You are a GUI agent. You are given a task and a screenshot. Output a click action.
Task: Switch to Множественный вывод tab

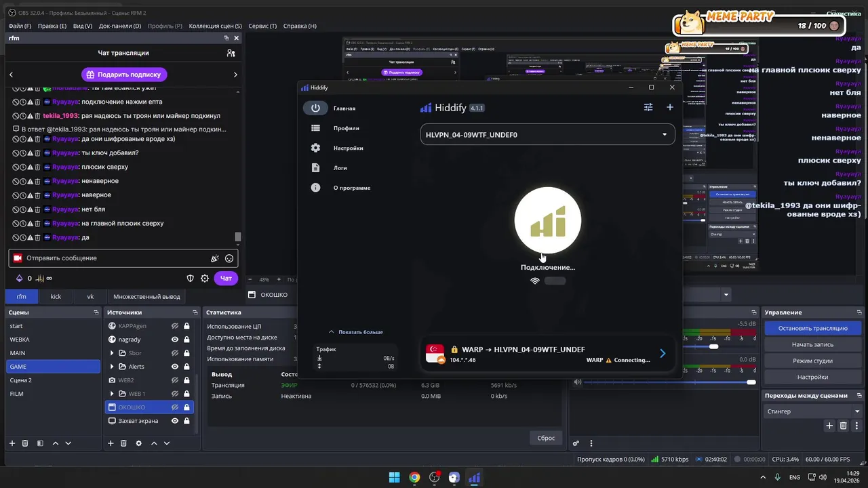pos(146,296)
